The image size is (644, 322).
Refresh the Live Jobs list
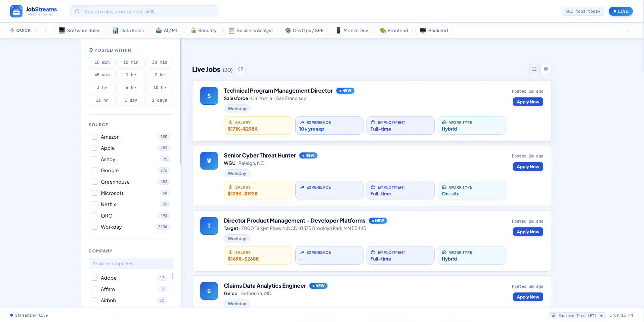241,69
